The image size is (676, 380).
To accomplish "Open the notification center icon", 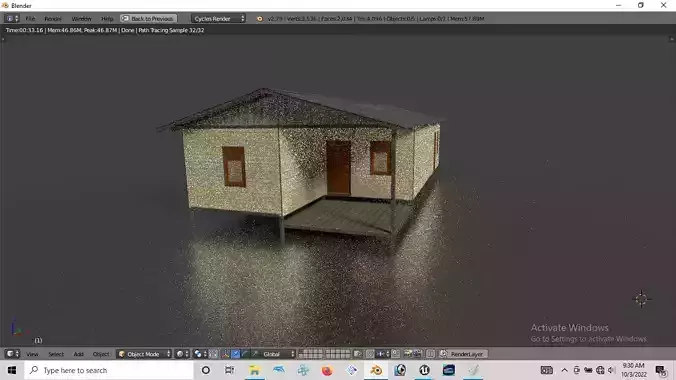I will coord(661,370).
